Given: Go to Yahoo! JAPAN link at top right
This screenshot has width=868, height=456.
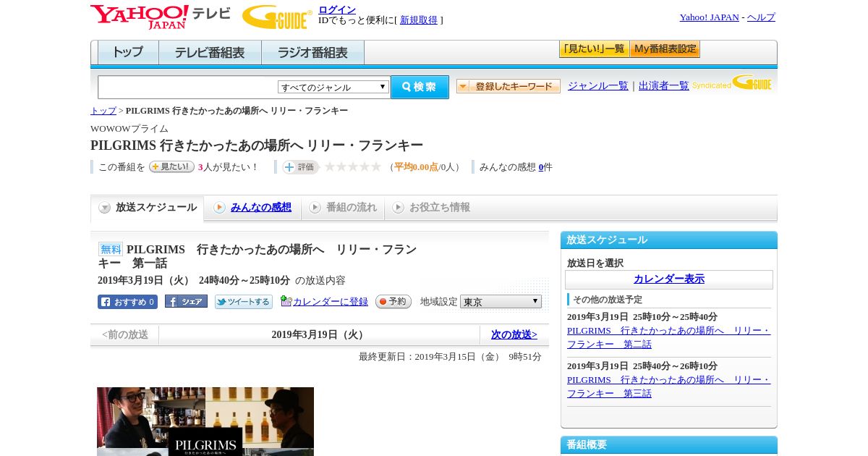Looking at the screenshot, I should pyautogui.click(x=709, y=17).
